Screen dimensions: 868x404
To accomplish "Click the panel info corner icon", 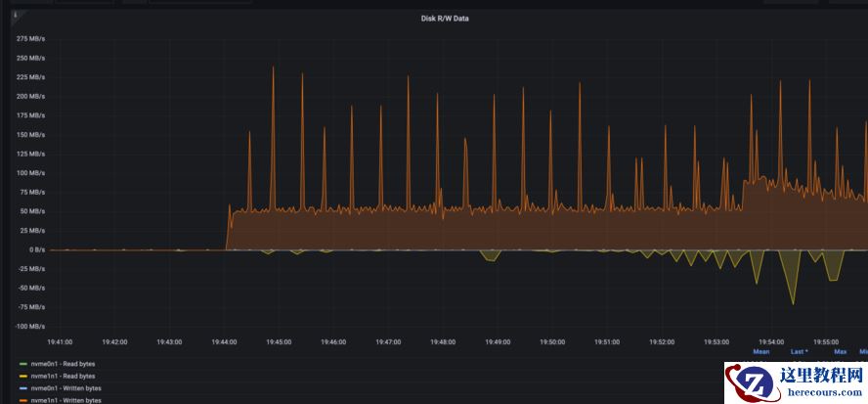I will 16,16.
